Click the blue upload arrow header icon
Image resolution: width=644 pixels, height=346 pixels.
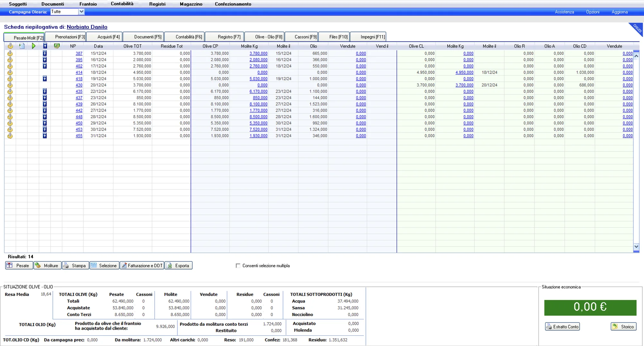pyautogui.click(x=45, y=46)
